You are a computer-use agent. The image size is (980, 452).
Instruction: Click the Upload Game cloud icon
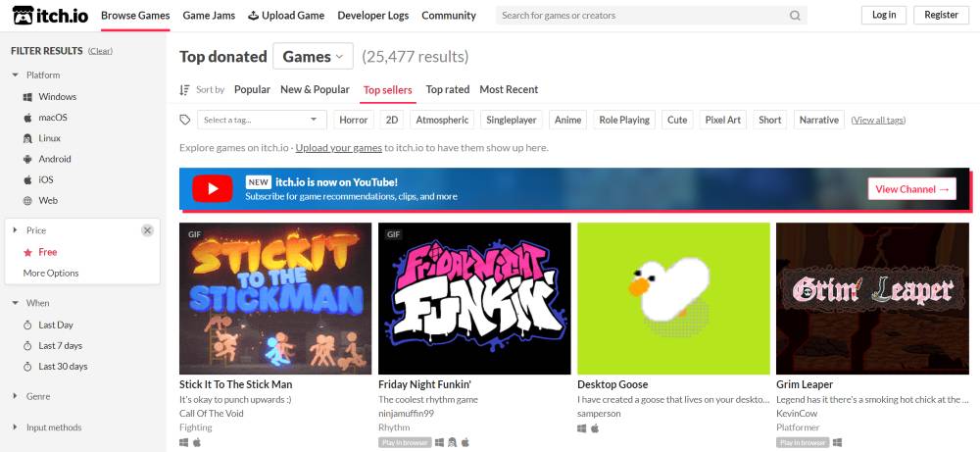[x=253, y=16]
